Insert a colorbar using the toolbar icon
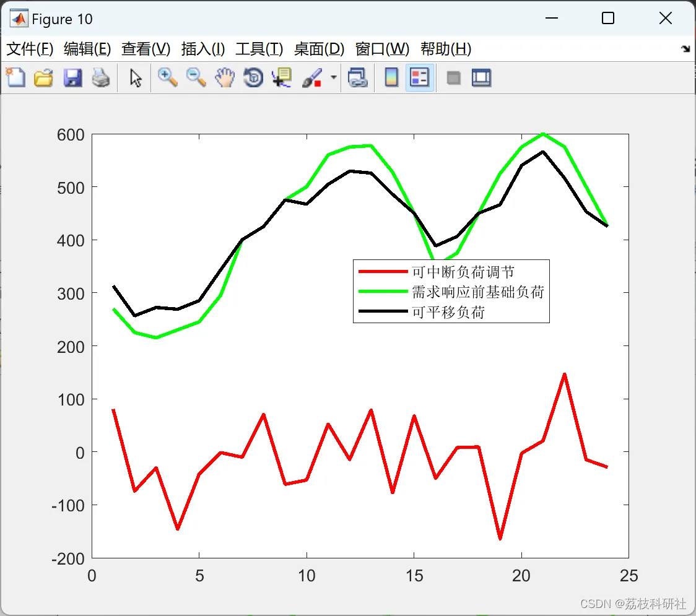Viewport: 696px width, 616px height. [x=391, y=77]
